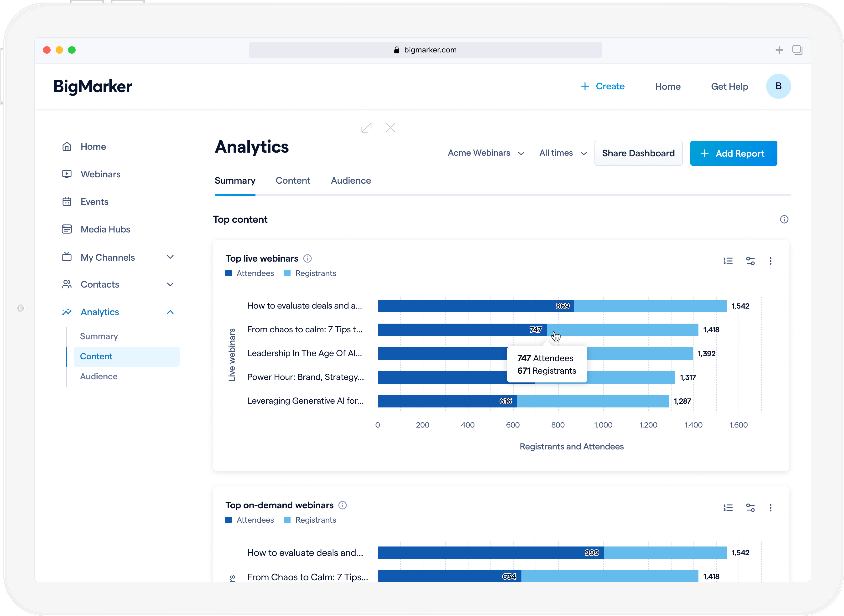
Task: Open filter settings icon in Top live webinars
Action: tap(750, 261)
